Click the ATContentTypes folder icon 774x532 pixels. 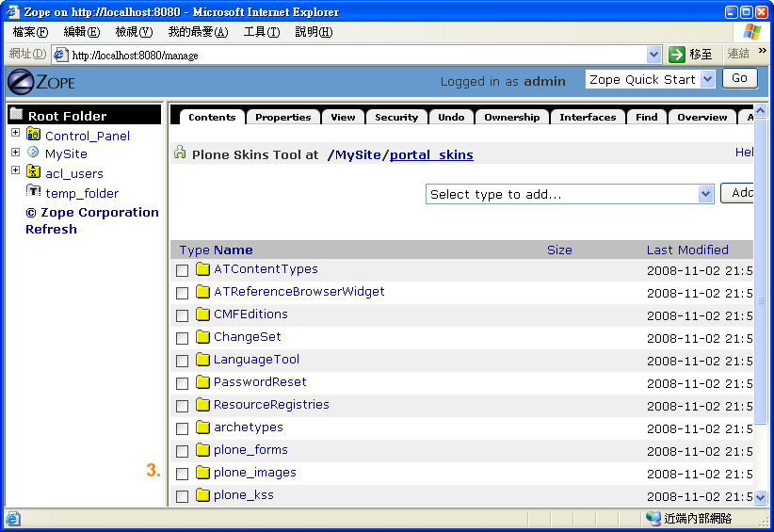tap(202, 269)
